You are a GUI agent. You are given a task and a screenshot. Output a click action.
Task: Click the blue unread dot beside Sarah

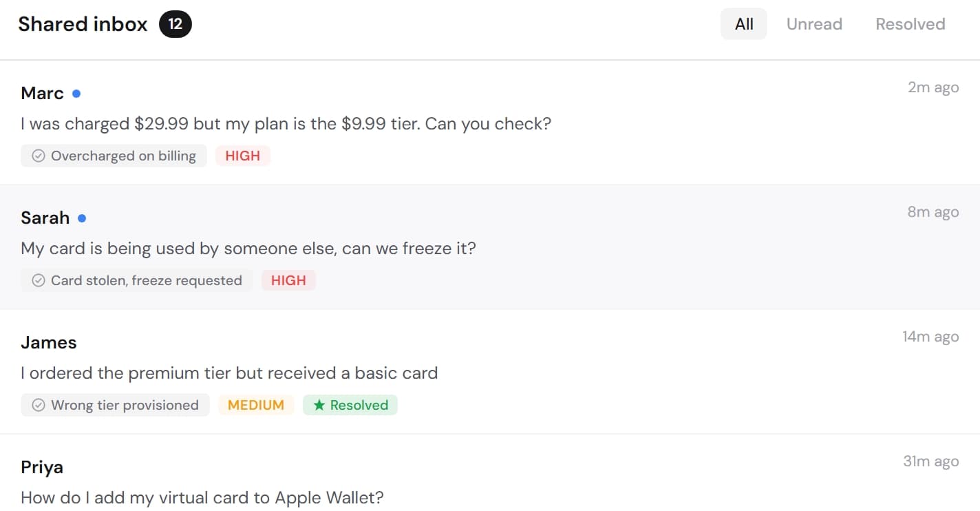pos(82,218)
